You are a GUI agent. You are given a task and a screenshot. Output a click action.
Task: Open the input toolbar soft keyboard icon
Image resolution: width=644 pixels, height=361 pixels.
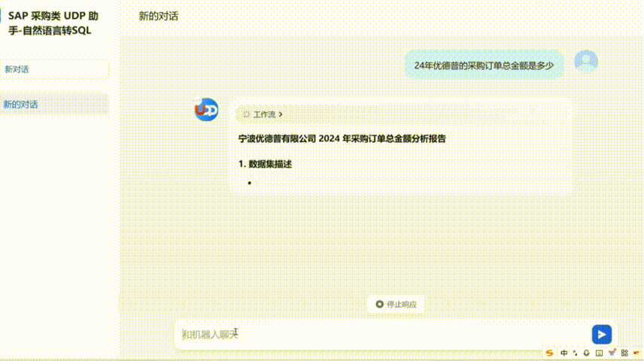click(599, 353)
